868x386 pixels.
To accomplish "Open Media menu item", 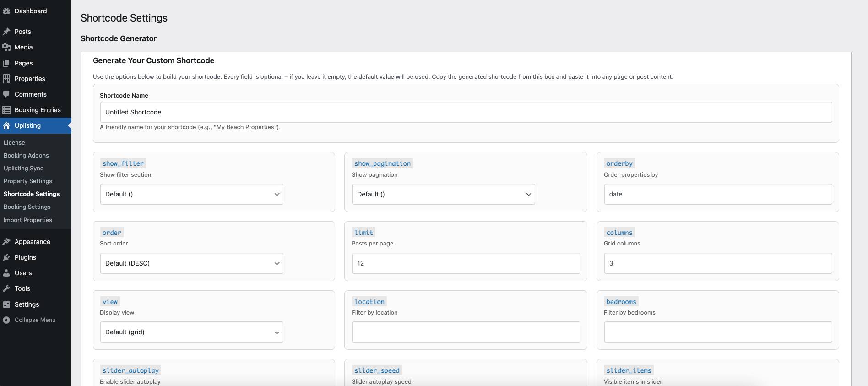I will [36, 47].
